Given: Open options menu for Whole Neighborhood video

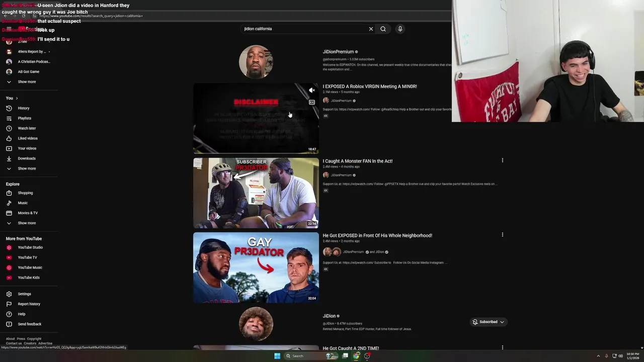Looking at the screenshot, I should pos(502,235).
